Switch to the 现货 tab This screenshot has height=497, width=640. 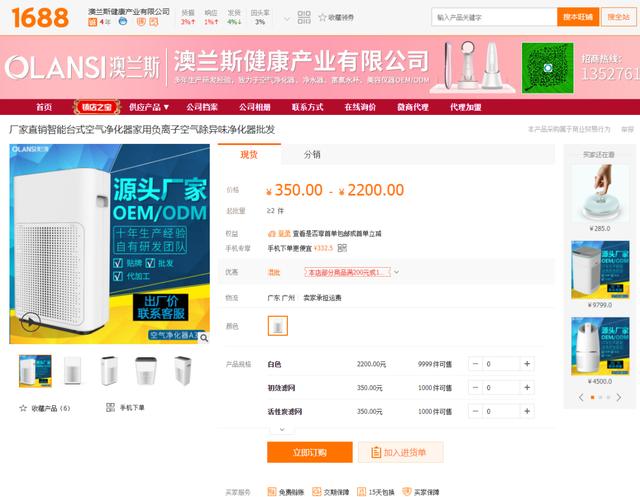[x=249, y=154]
